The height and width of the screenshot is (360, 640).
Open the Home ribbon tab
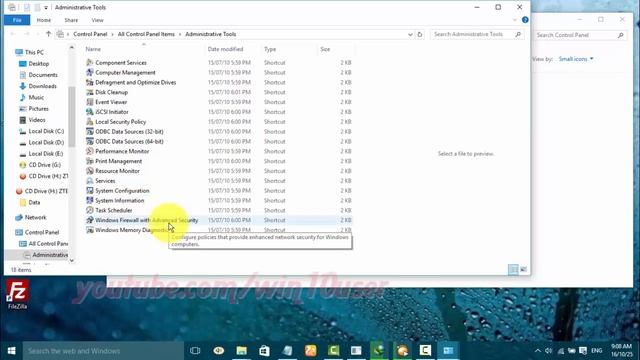click(x=44, y=20)
